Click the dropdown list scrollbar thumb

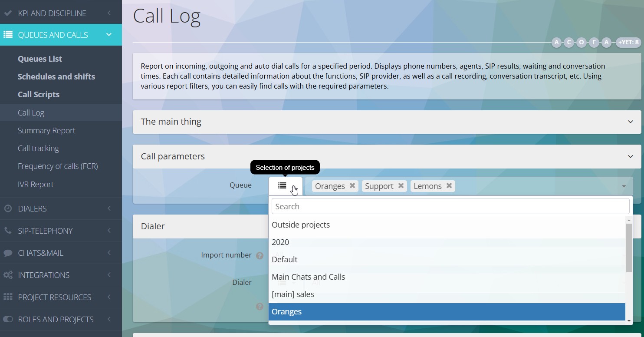click(x=629, y=248)
